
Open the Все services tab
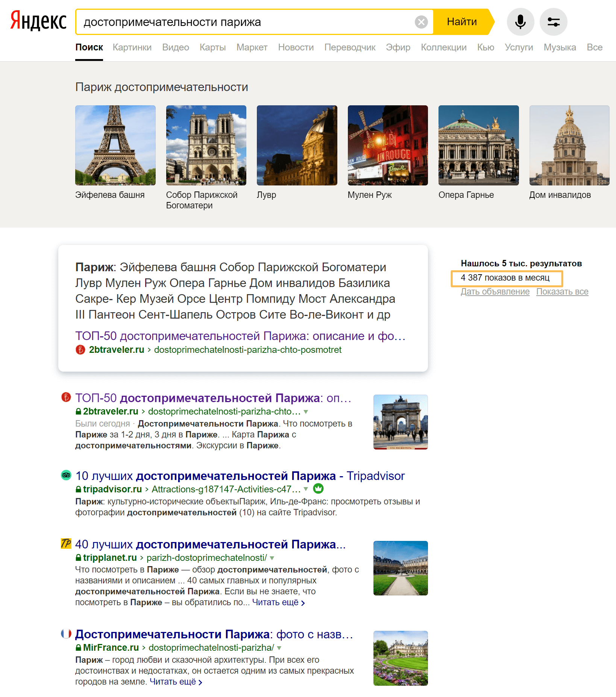coord(595,47)
